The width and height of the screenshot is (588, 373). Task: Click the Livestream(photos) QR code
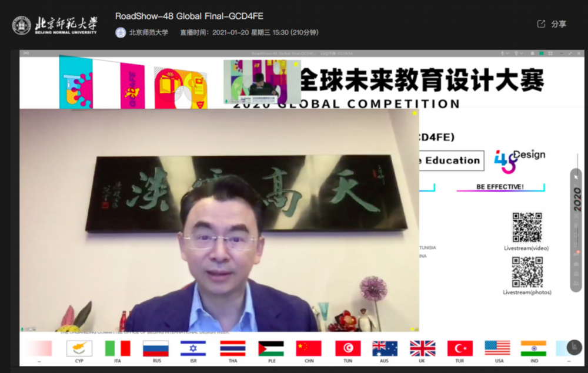click(527, 271)
